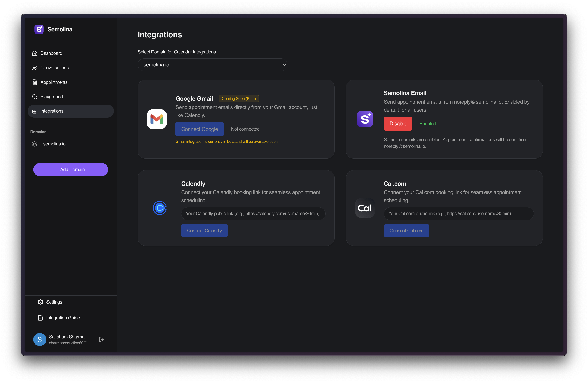This screenshot has height=383, width=588.
Task: Click the Semolina logo icon in sidebar
Action: pos(39,29)
